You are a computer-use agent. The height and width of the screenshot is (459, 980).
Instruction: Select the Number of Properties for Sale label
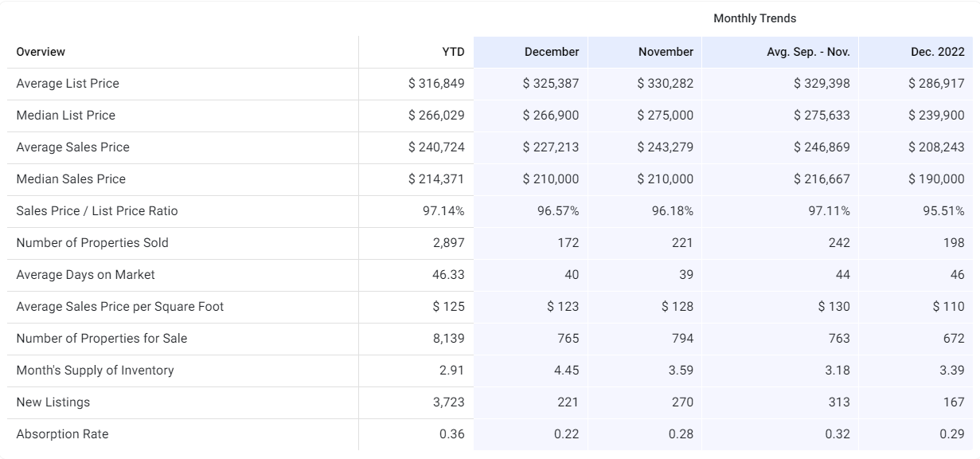click(101, 339)
